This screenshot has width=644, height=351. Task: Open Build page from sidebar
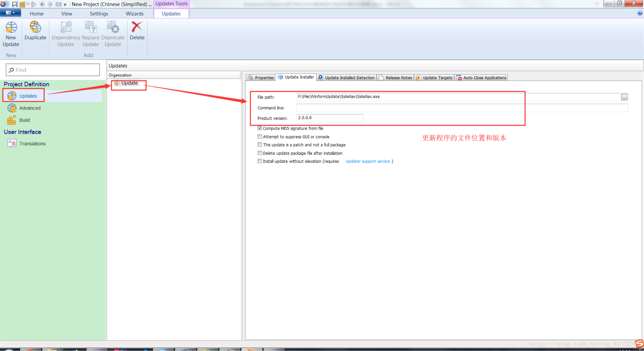coord(24,120)
